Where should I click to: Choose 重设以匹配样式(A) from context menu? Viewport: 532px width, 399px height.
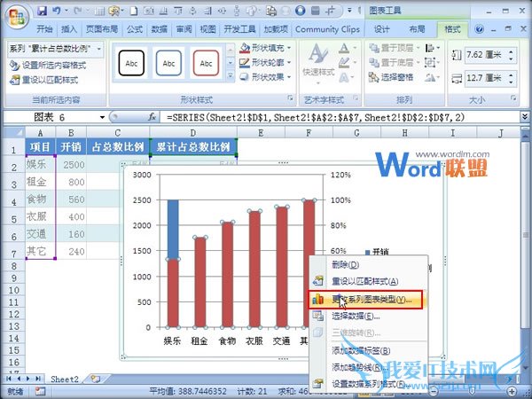(x=368, y=281)
